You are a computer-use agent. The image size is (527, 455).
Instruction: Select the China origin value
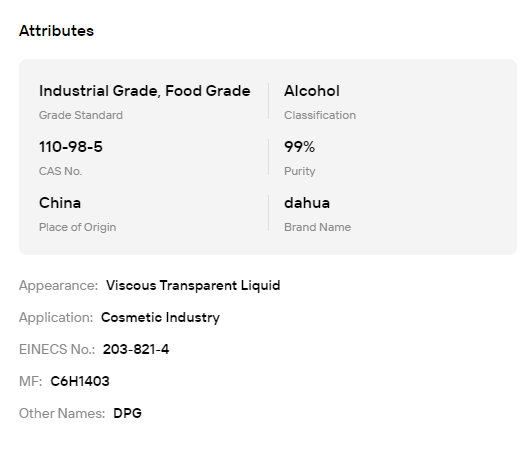(60, 203)
